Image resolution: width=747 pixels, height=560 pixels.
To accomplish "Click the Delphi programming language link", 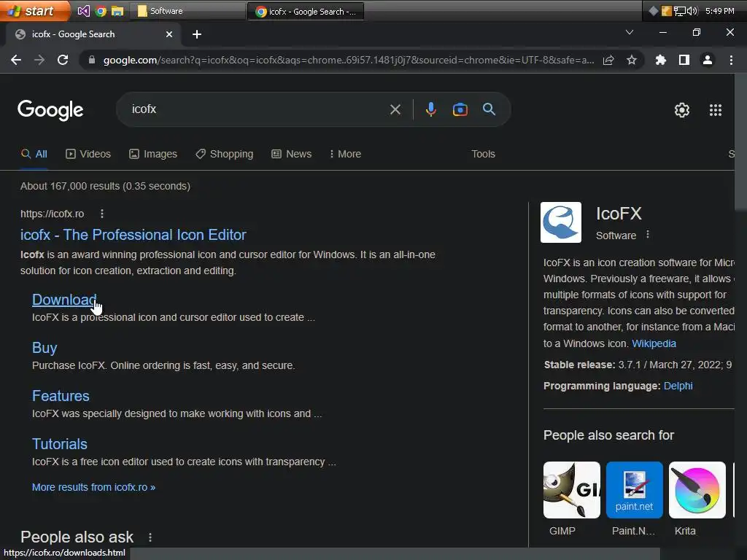I will point(678,386).
